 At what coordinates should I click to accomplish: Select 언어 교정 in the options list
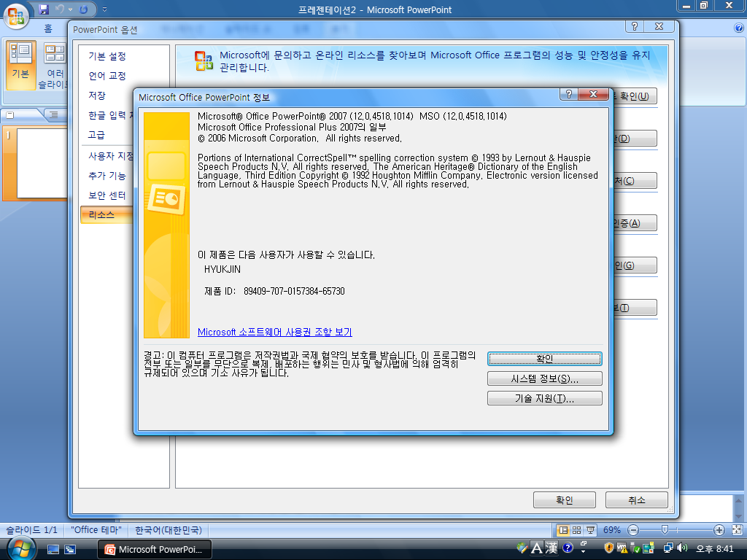tap(107, 76)
